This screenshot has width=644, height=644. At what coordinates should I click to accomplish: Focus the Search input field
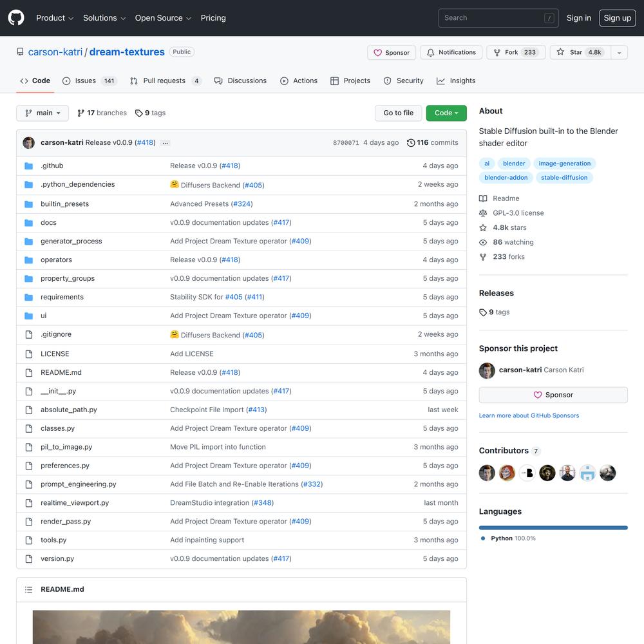pos(498,18)
